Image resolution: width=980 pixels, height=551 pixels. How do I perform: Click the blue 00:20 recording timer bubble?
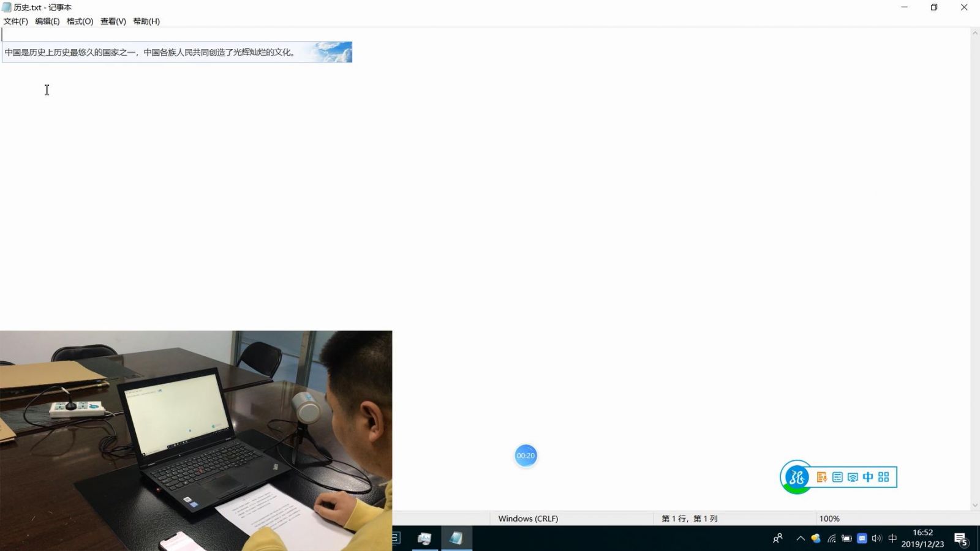[x=526, y=455]
